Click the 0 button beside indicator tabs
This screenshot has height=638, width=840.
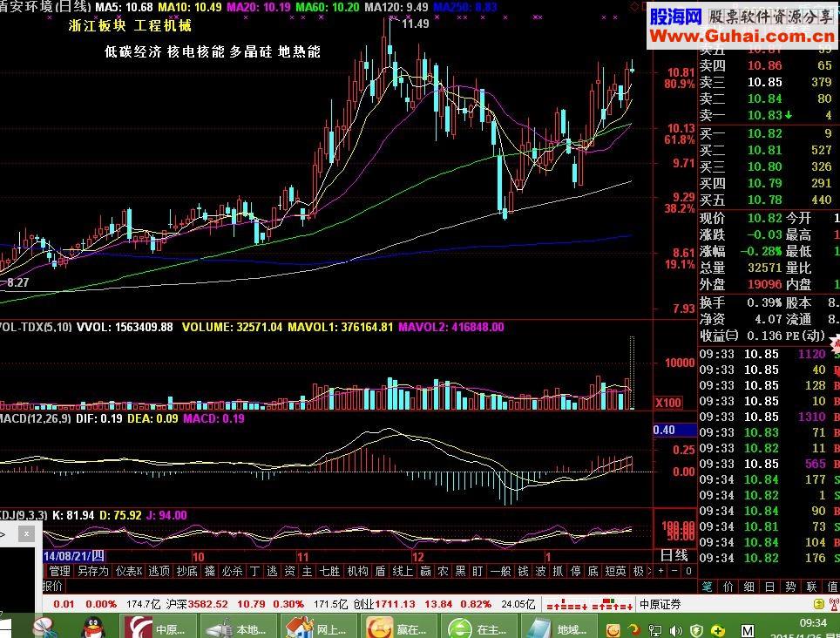pos(688,571)
